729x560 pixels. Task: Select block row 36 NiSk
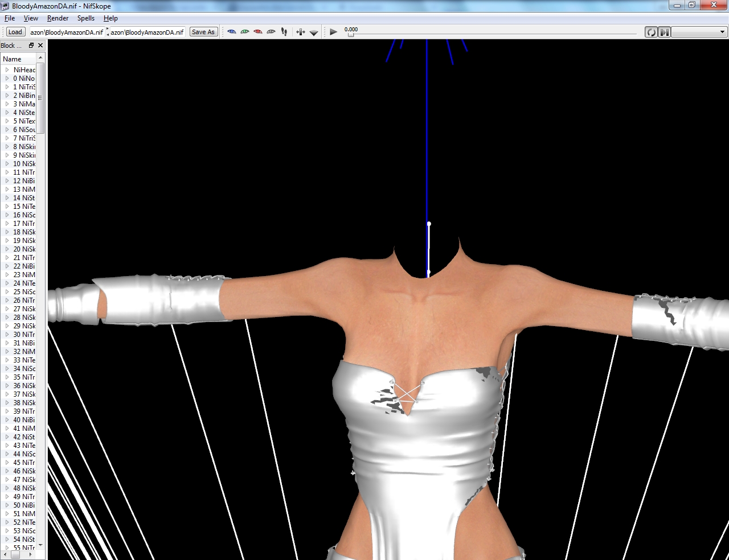coord(19,386)
